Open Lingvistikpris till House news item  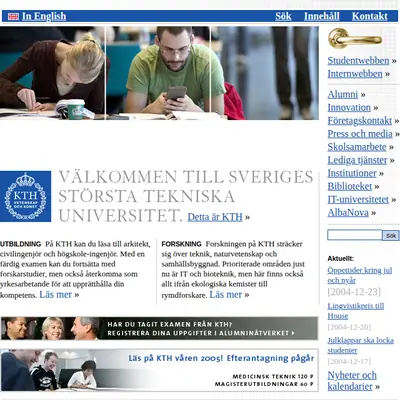click(356, 311)
